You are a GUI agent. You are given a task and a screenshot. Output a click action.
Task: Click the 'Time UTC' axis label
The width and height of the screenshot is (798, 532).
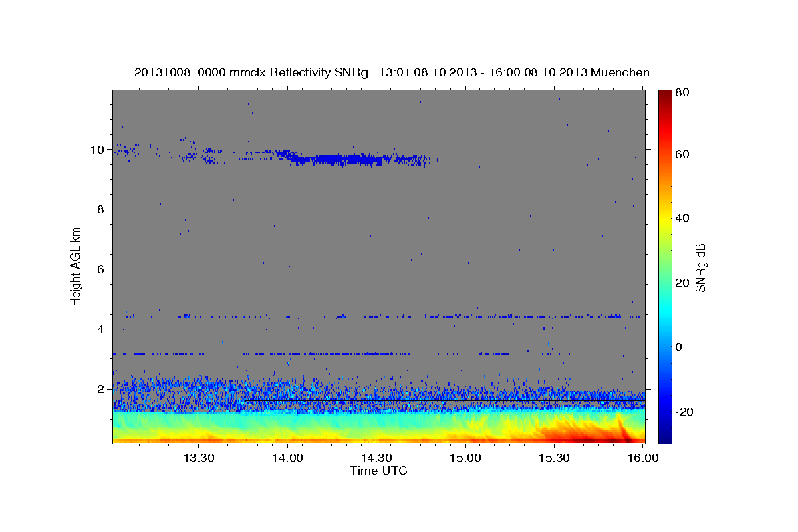click(x=378, y=471)
